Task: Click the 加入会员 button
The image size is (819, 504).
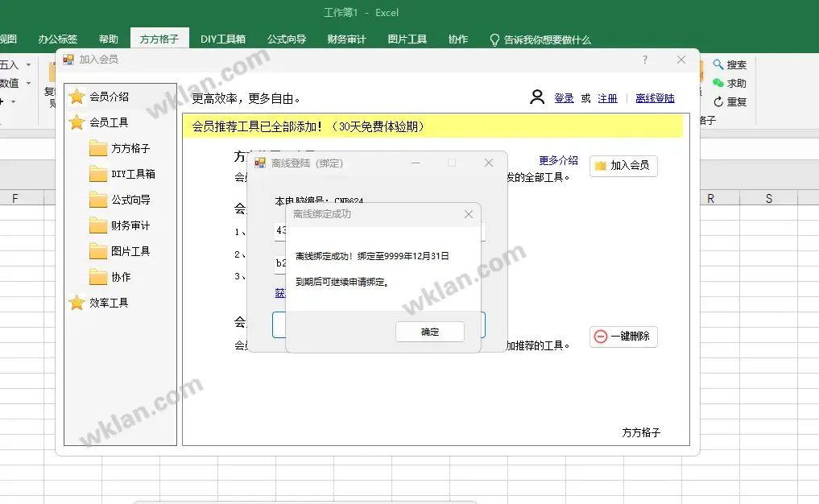Action: click(x=623, y=166)
